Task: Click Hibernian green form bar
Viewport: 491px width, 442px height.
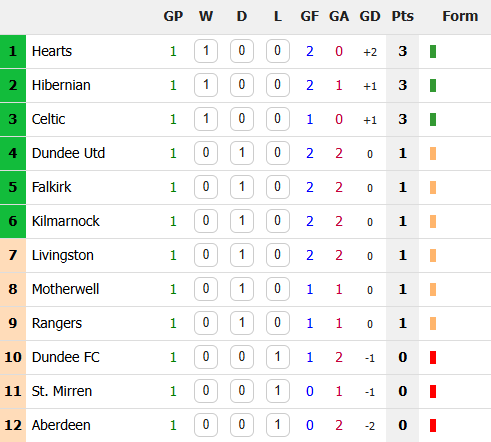Action: coord(433,85)
